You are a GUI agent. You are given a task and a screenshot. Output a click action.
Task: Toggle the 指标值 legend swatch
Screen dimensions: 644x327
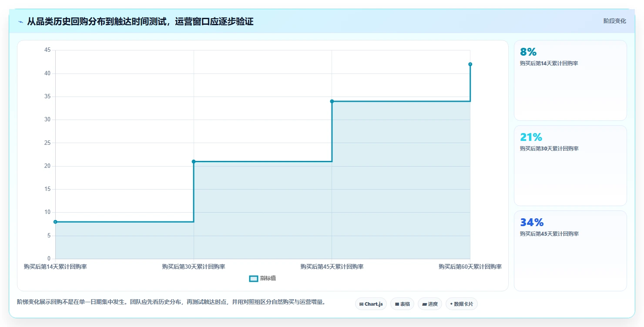point(253,278)
